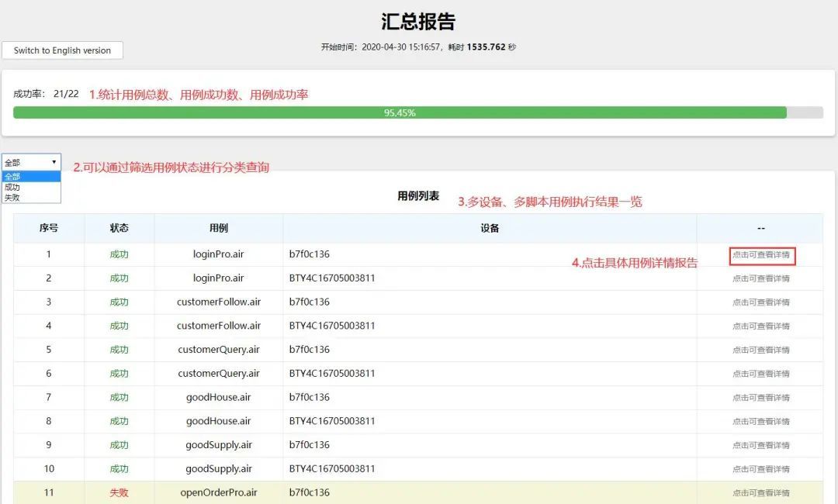This screenshot has height=504, width=838.
Task: Click 失败 status in row 11
Action: pyautogui.click(x=119, y=493)
